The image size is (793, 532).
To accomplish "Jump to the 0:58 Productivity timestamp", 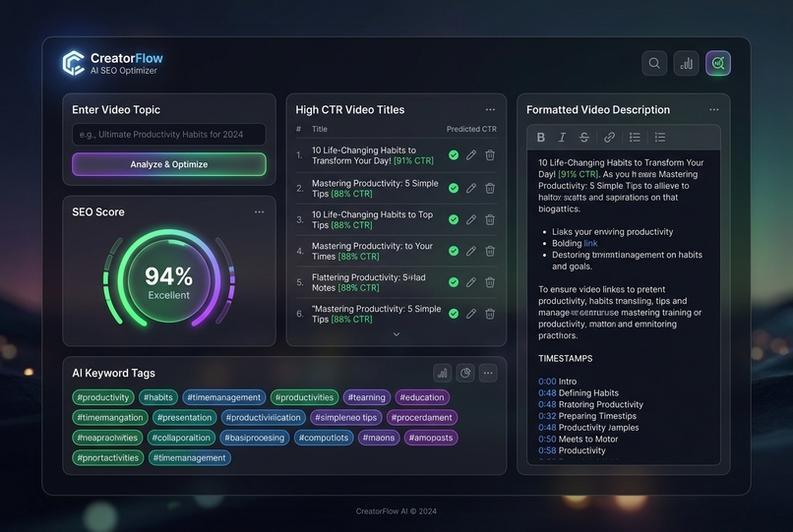I will click(572, 450).
